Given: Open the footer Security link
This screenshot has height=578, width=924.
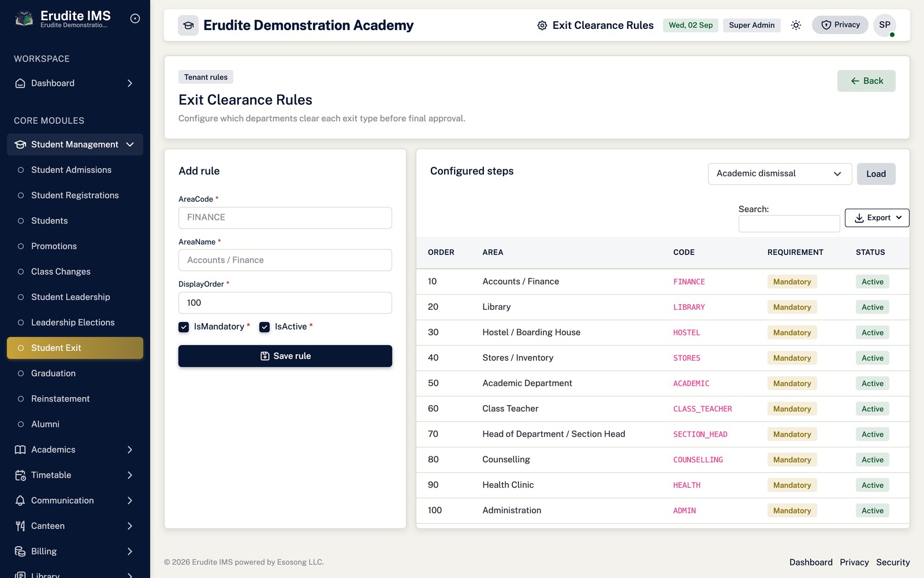Looking at the screenshot, I should pos(893,562).
